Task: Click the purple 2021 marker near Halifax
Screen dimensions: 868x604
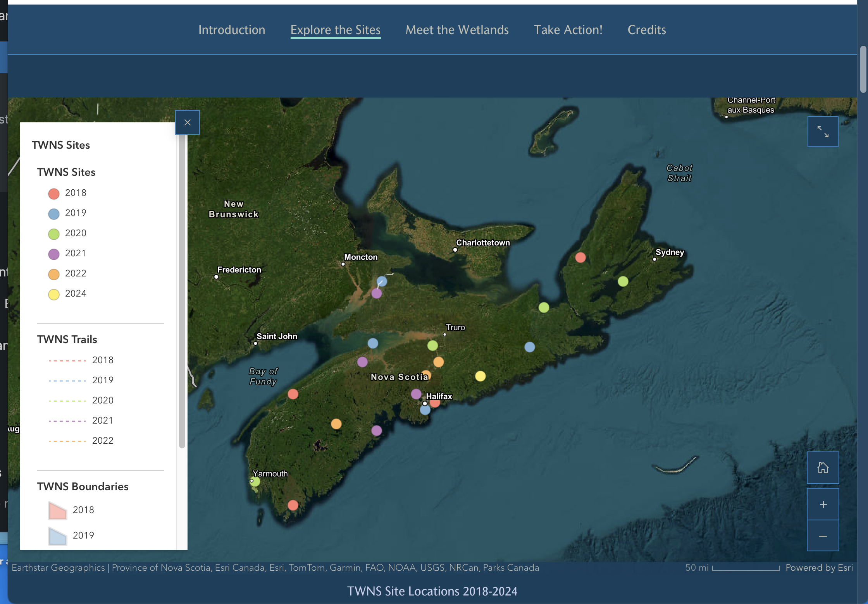Action: coord(415,394)
